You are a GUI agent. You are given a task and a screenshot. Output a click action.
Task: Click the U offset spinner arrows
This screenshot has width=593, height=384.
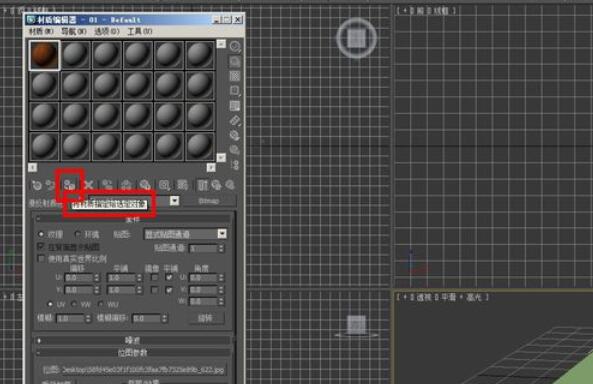click(x=97, y=278)
